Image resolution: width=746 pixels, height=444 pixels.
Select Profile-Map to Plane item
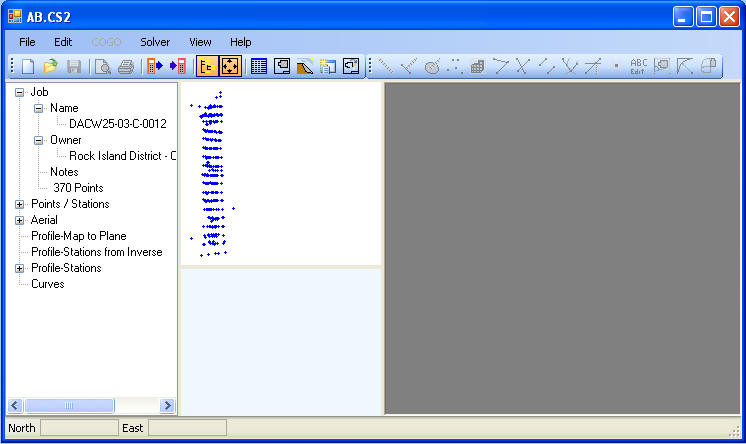[x=79, y=236]
